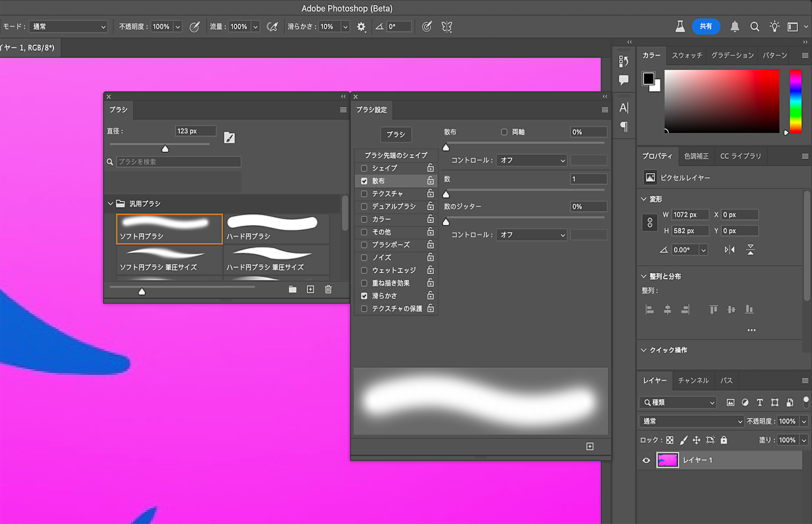
Task: Lock all with the padlock icon
Action: click(724, 439)
